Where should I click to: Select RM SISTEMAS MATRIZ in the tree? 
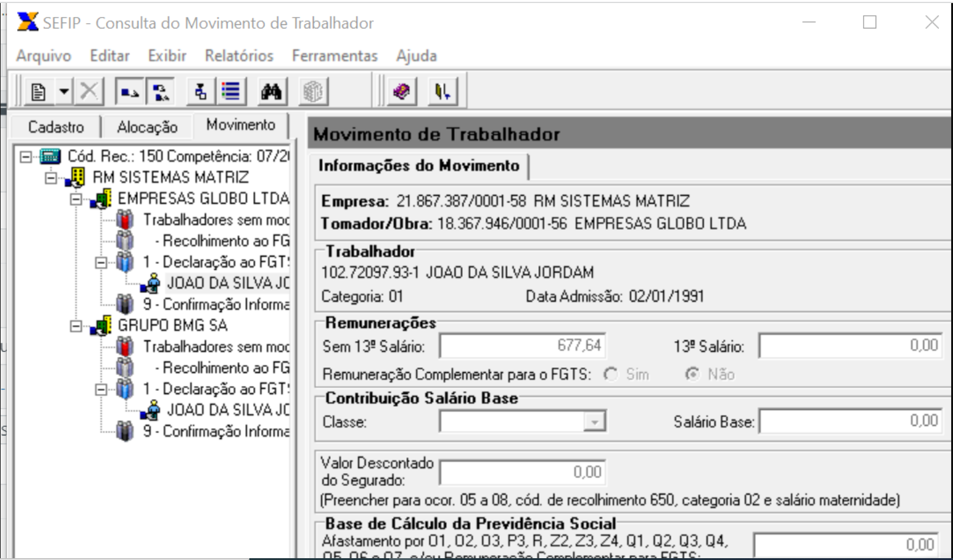[171, 178]
